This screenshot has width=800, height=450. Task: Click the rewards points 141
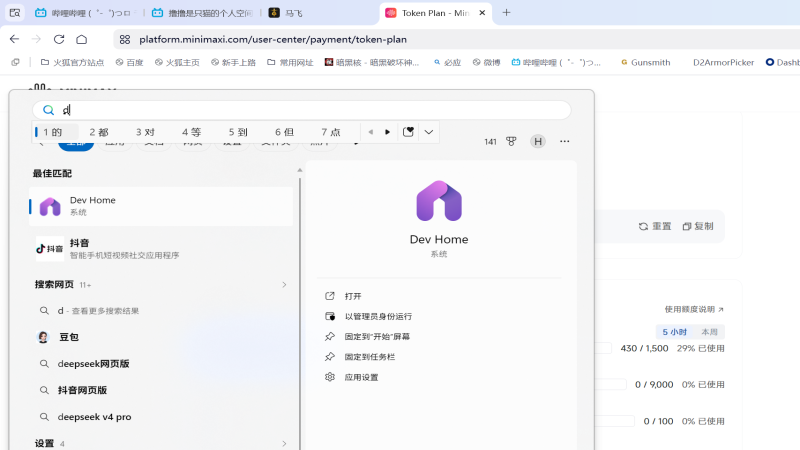click(490, 142)
